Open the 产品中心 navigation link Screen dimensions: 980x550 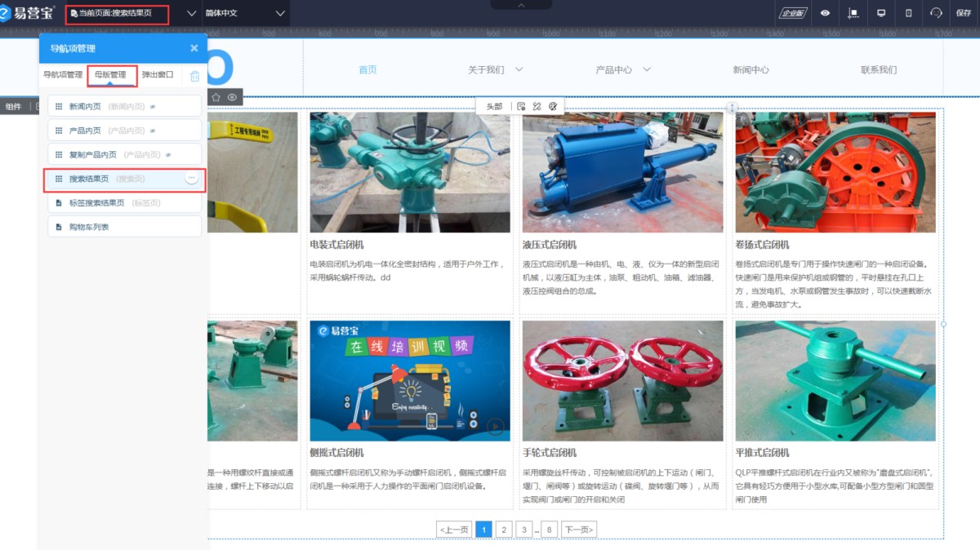pos(614,70)
